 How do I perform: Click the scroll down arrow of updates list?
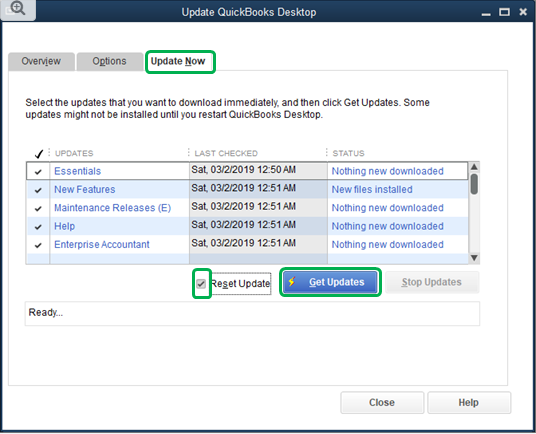coord(474,258)
